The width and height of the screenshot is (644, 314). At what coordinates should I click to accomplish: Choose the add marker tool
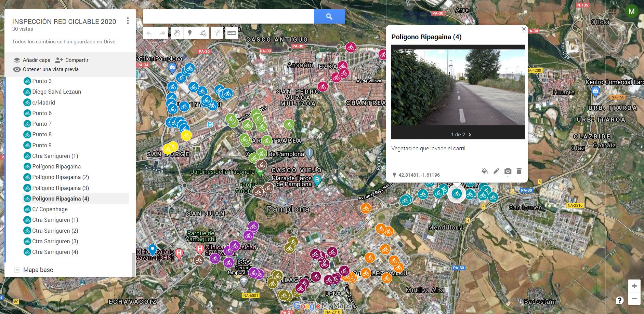click(x=189, y=33)
